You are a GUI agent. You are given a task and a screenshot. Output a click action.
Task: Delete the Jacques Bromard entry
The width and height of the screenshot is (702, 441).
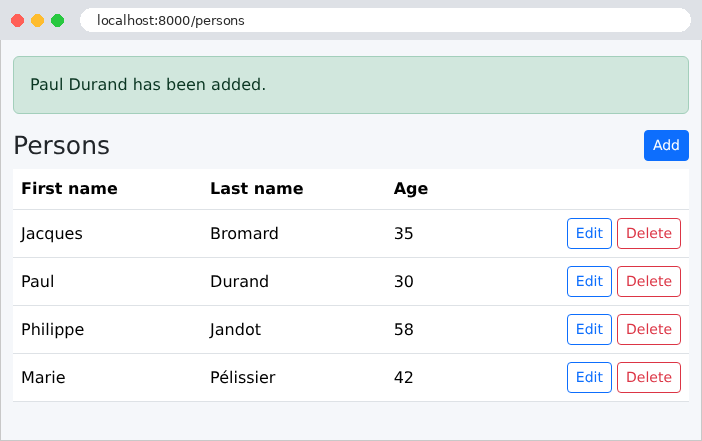point(649,233)
